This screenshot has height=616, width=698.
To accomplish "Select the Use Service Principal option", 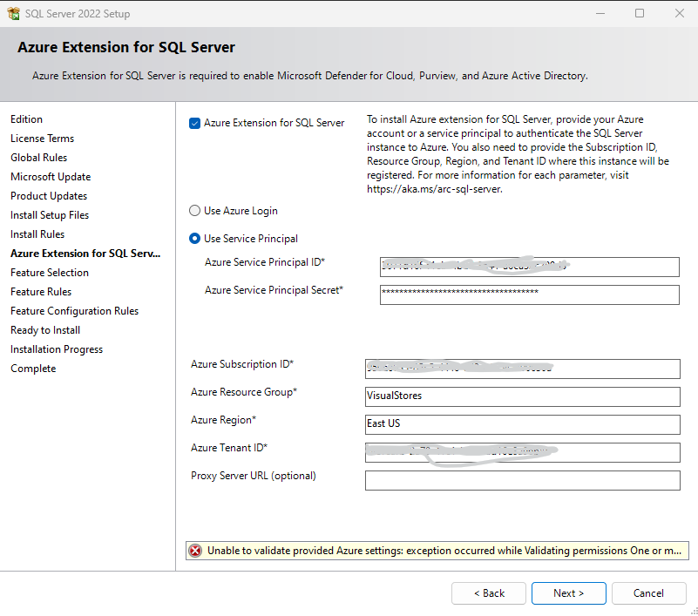I will point(194,238).
